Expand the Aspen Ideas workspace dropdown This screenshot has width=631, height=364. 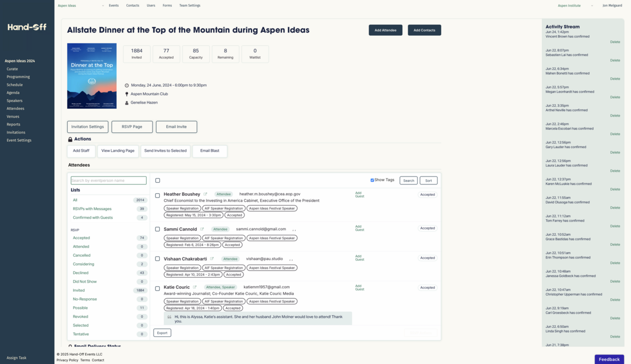click(80, 5)
